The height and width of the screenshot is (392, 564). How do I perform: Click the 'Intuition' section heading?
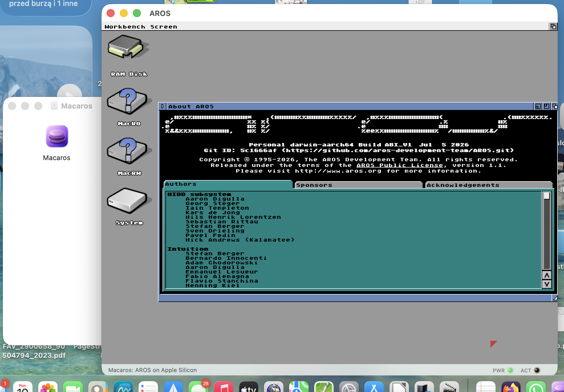click(188, 249)
